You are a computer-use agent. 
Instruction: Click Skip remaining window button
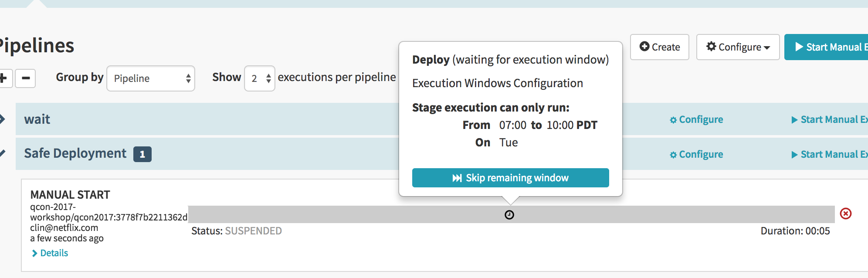[x=510, y=178]
